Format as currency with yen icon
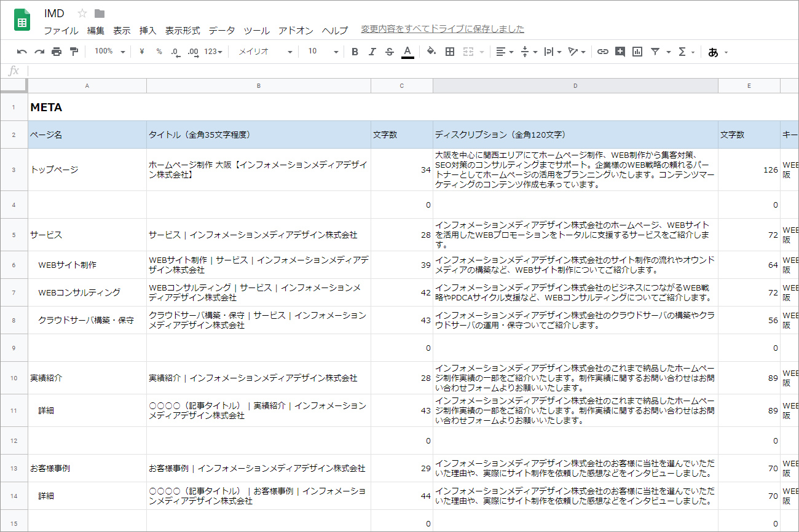This screenshot has height=532, width=799. 142,52
